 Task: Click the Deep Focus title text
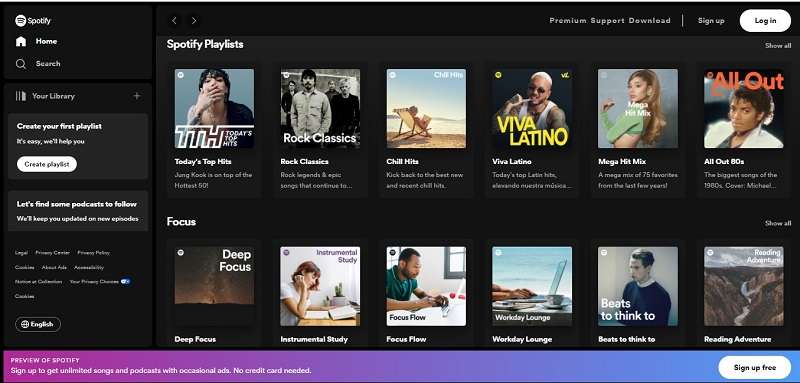pyautogui.click(x=195, y=339)
